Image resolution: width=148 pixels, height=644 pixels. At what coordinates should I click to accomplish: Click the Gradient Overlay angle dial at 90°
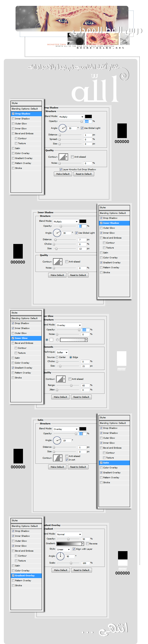tap(60, 556)
